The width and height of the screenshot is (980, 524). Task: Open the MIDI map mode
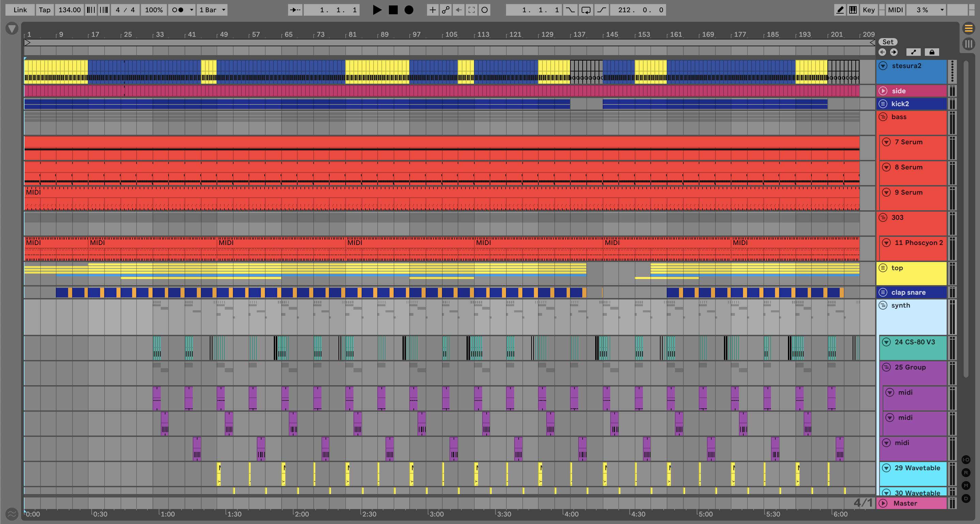895,10
